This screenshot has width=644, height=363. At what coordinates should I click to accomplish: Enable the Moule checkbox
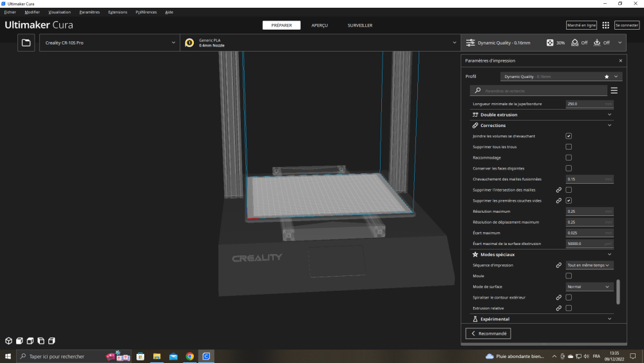point(569,276)
